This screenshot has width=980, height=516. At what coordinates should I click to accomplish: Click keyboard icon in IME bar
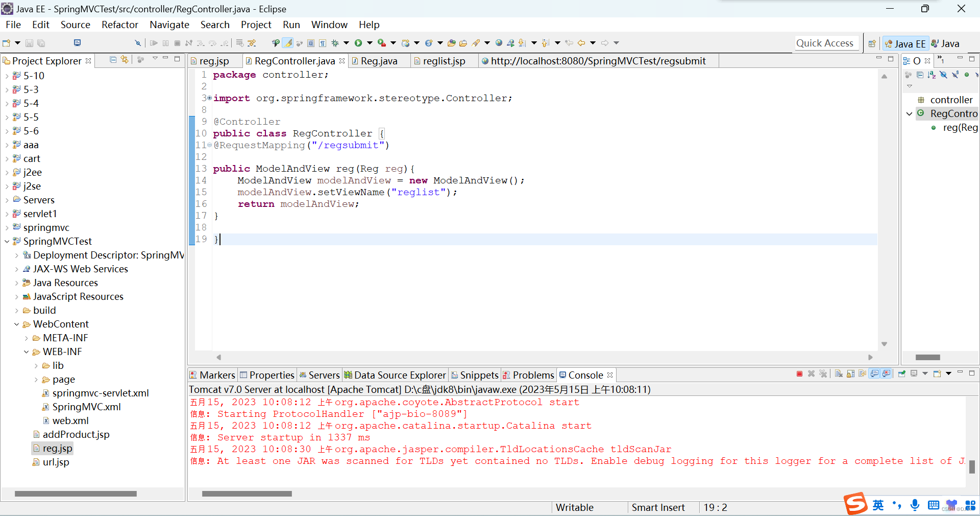coord(934,505)
